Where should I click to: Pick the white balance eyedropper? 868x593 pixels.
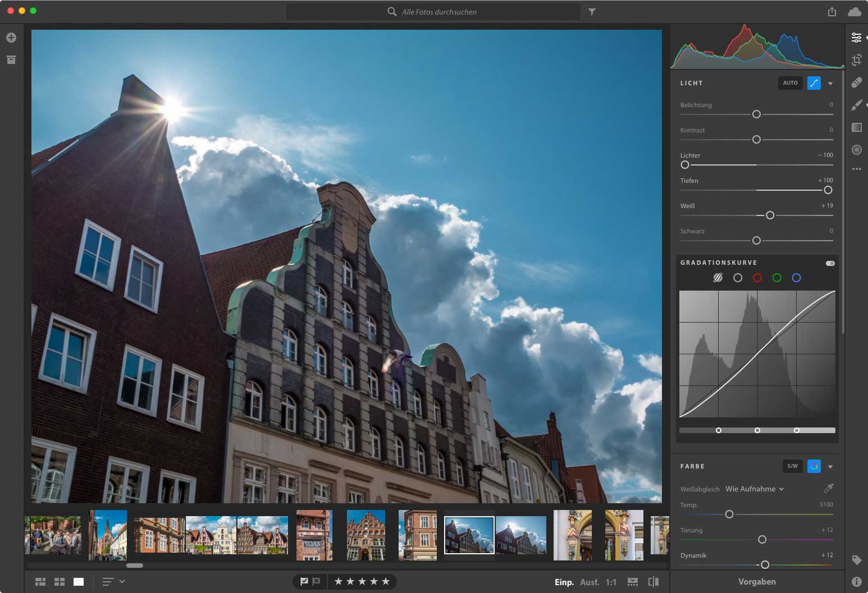pyautogui.click(x=828, y=489)
